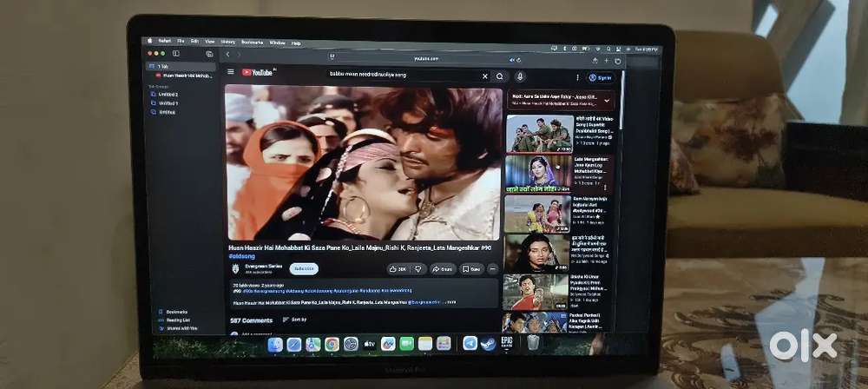Open Bookmarks in Safari sidebar

click(x=174, y=312)
